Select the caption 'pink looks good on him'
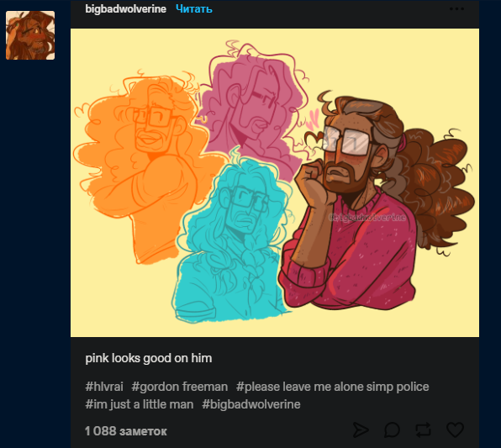The height and width of the screenshot is (448, 501). click(x=149, y=358)
